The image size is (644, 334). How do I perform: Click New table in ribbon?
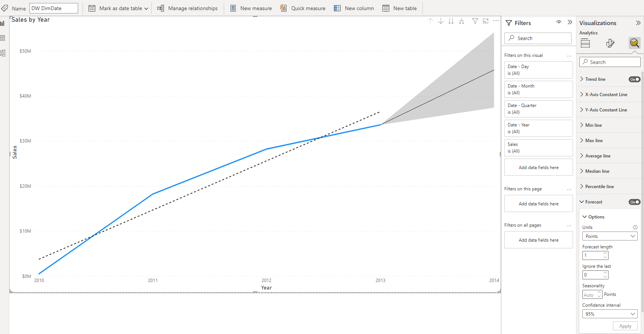pos(405,8)
